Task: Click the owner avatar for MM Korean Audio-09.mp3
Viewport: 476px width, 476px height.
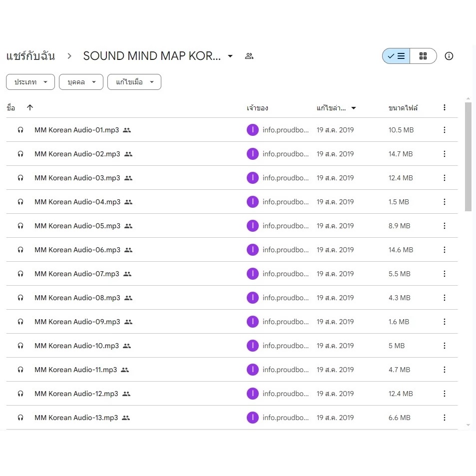Action: tap(252, 322)
